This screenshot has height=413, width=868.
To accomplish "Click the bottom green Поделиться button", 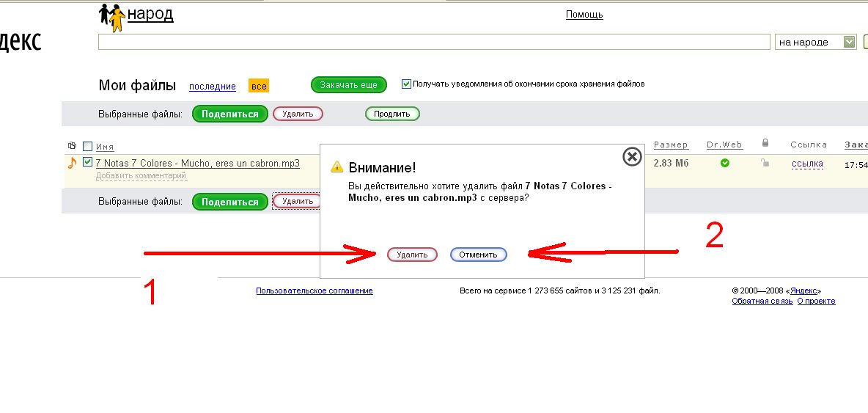I will (x=229, y=202).
